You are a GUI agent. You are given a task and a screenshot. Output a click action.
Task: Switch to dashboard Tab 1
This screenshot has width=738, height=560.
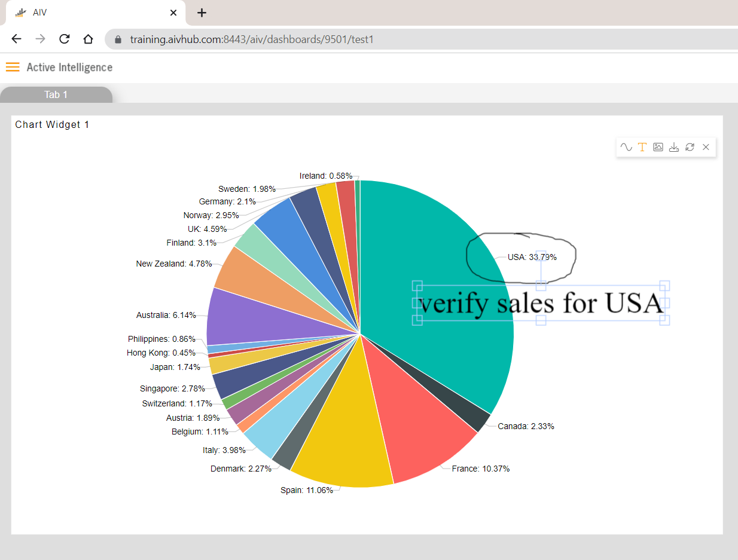click(56, 94)
